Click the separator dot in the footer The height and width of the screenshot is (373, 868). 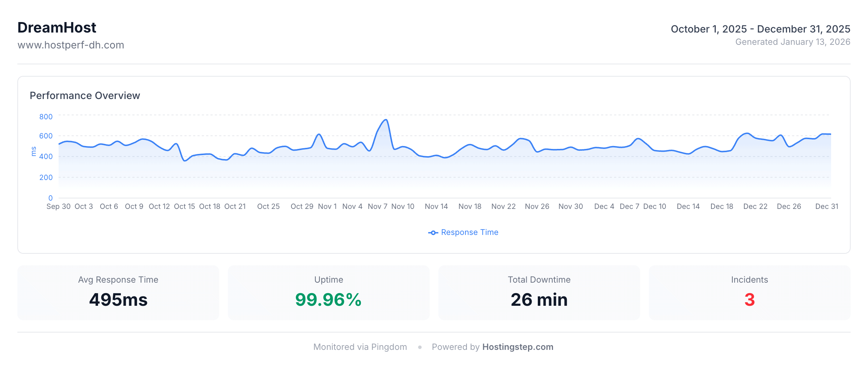(x=420, y=347)
